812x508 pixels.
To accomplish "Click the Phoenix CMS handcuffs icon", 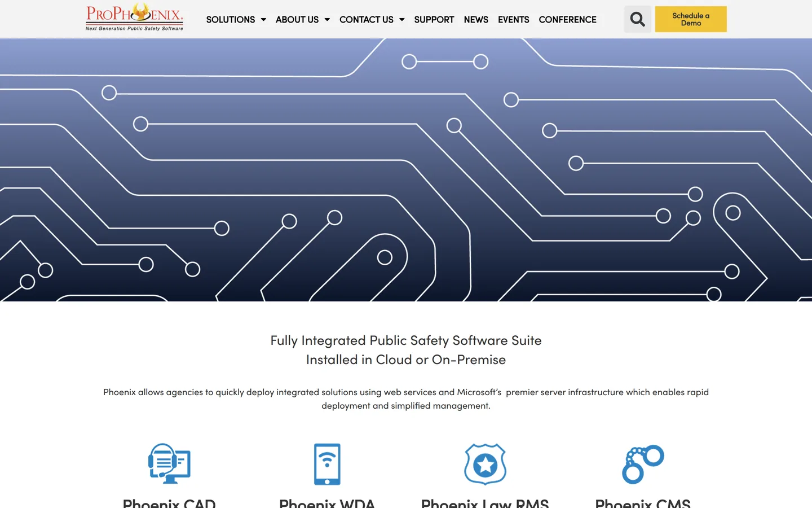I will (643, 464).
